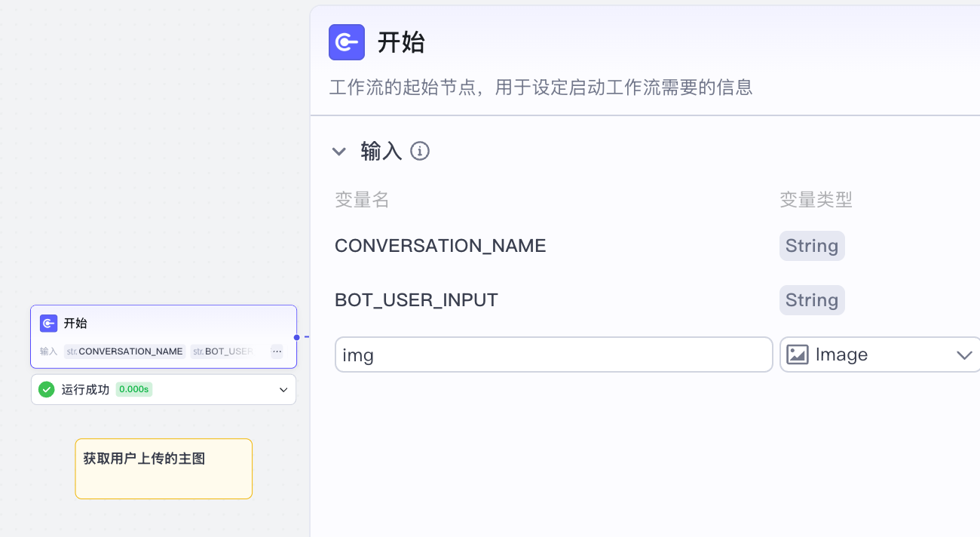980x537 pixels.
Task: Click the small Start icon on the canvas node
Action: click(49, 324)
